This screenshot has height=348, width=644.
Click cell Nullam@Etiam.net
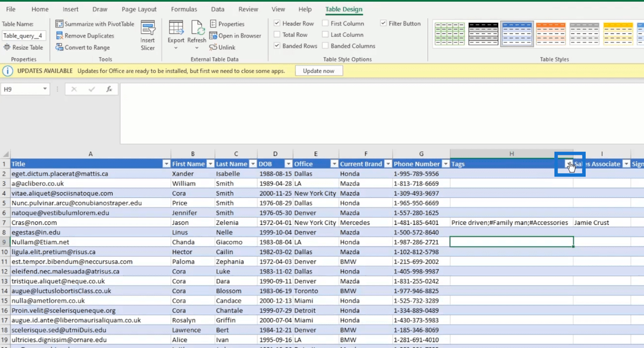click(x=90, y=242)
